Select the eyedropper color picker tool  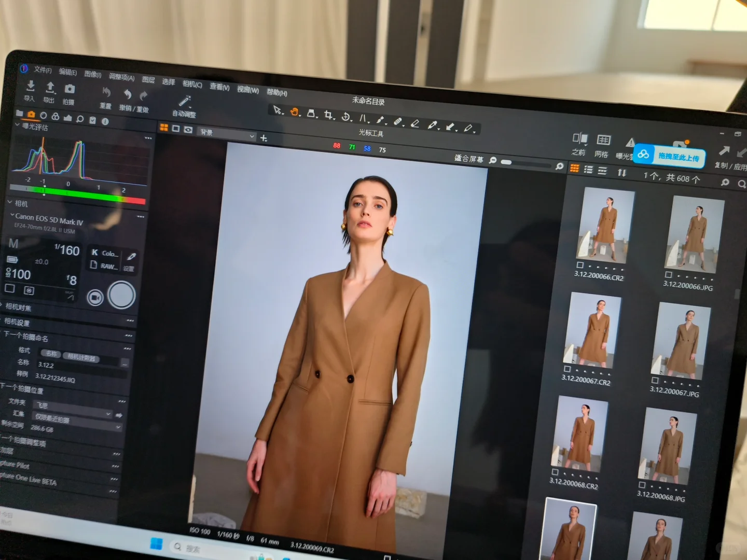pos(432,124)
